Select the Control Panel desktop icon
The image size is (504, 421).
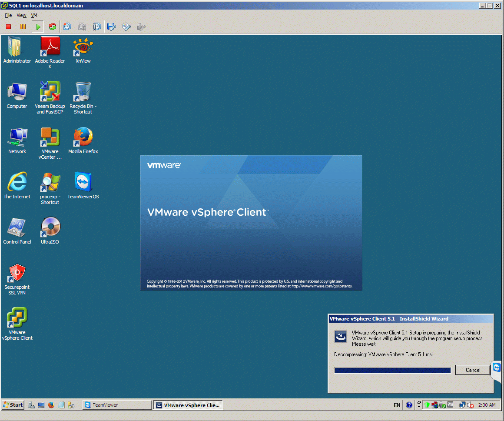17,231
